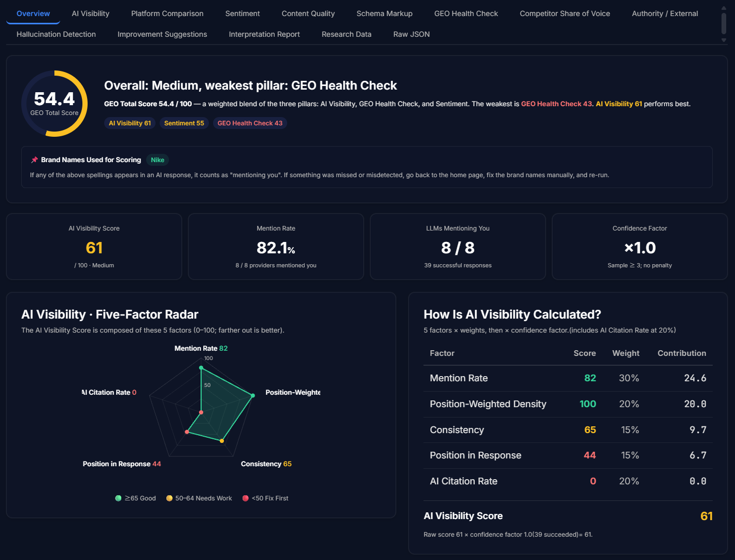Viewport: 735px width, 560px height.
Task: Click the tab bar scrollbar up arrow
Action: 724,8
